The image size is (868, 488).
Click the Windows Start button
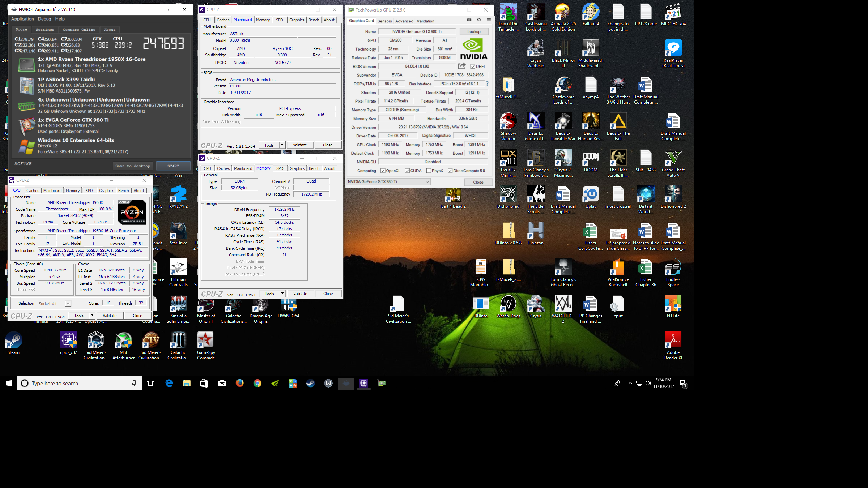[9, 383]
